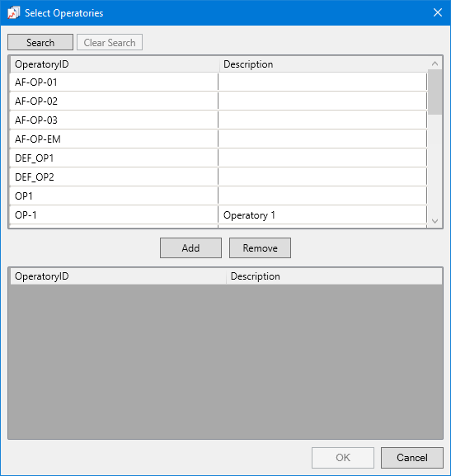Click the vertical scrollbar thumb

click(x=435, y=92)
